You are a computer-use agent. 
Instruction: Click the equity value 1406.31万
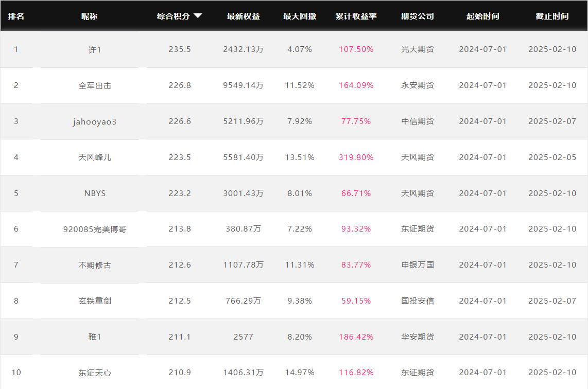pos(244,373)
